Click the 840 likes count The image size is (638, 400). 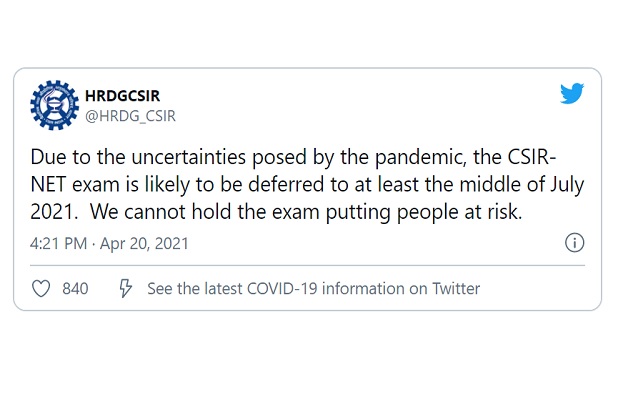pyautogui.click(x=75, y=289)
